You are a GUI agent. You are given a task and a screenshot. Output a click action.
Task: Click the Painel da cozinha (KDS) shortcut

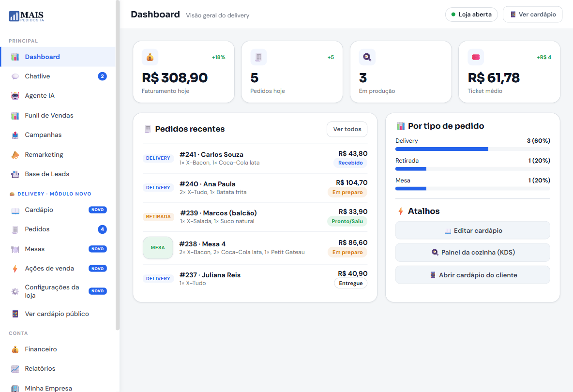[472, 253]
